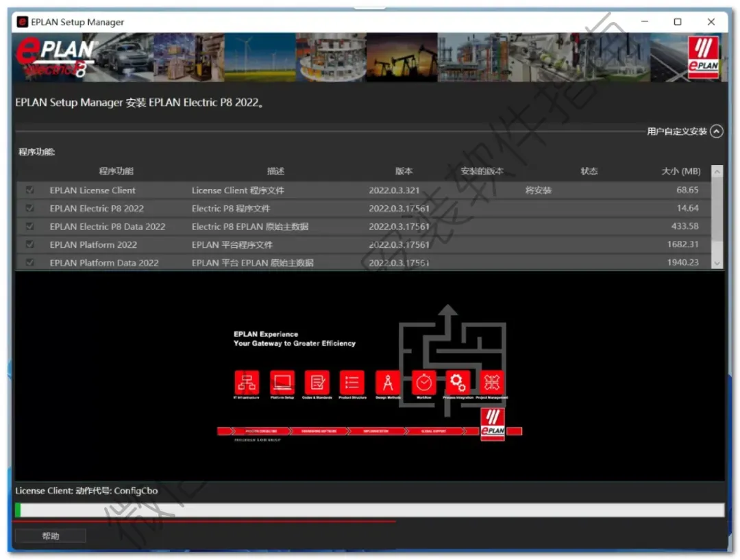
Task: Click License Client 程序文件 description cell
Action: tap(238, 190)
